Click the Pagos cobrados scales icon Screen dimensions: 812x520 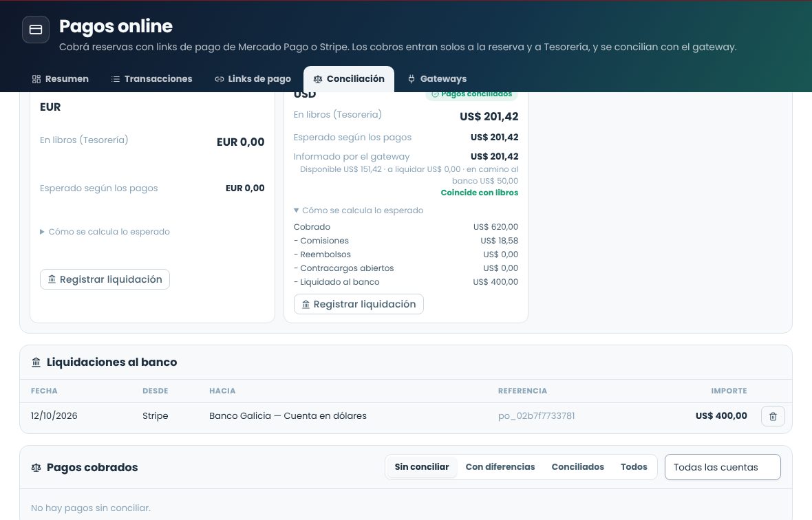(x=36, y=468)
